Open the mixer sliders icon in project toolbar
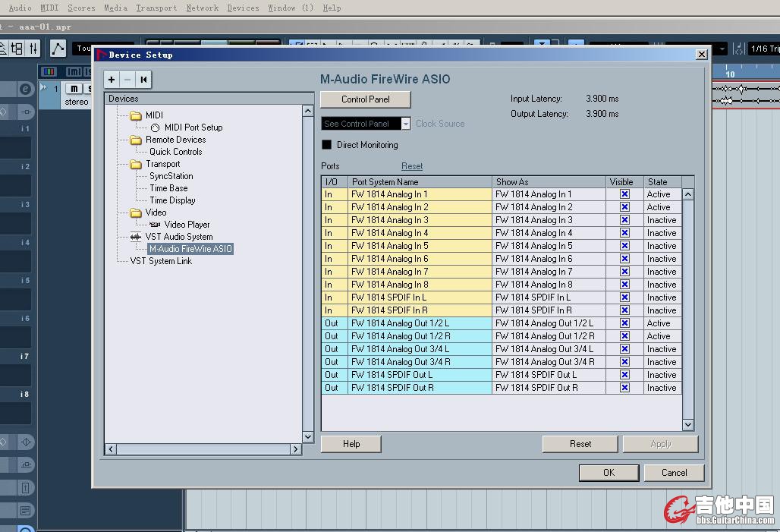Viewport: 780px width, 532px height. [x=33, y=49]
